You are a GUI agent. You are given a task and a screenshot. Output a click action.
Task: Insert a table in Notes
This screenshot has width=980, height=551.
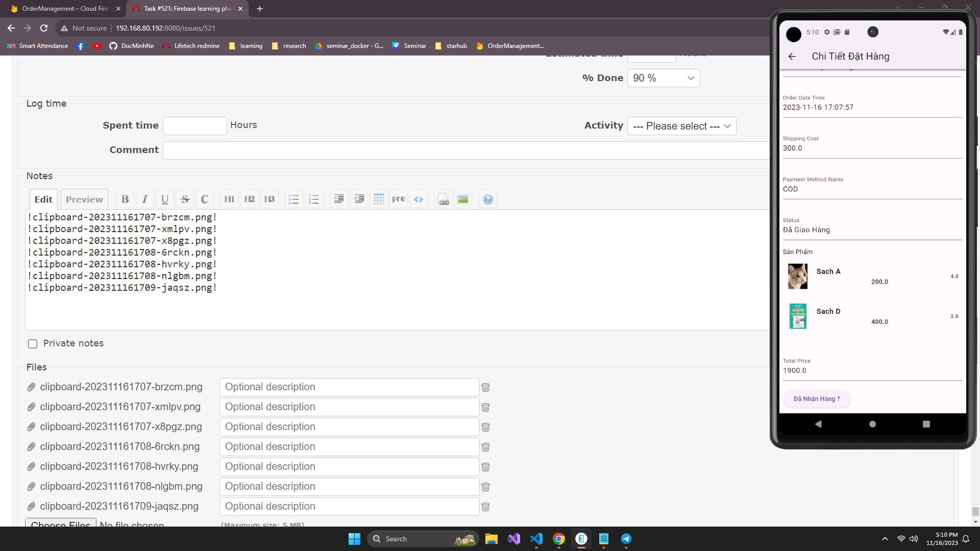click(x=379, y=199)
